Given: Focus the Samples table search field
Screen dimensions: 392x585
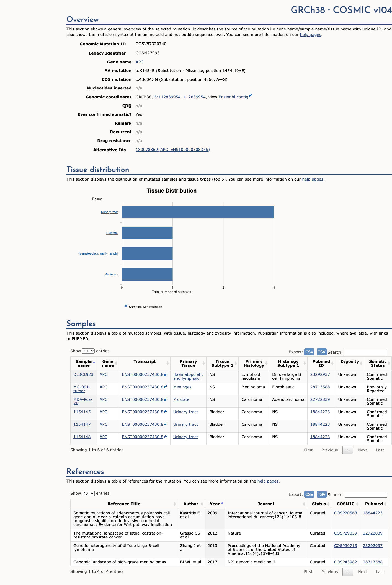Looking at the screenshot, I should [x=366, y=352].
